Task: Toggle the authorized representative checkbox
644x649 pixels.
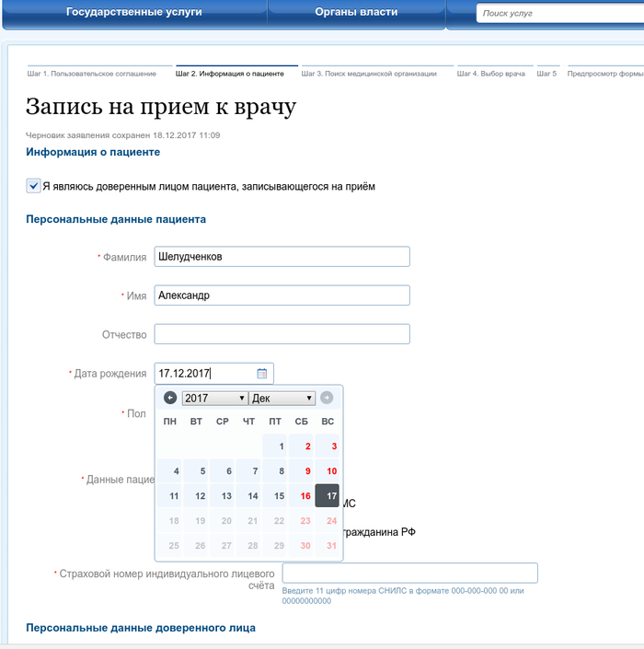Action: coord(34,186)
